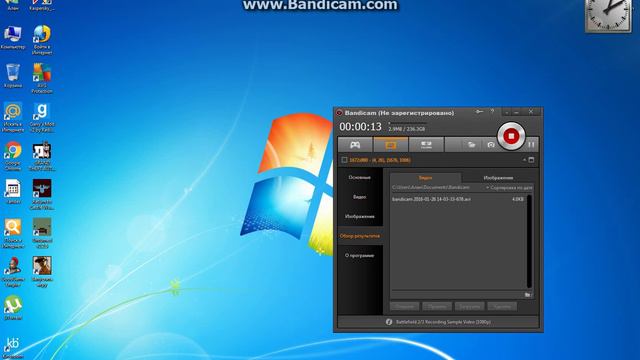640x360 pixels.
Task: Open the Сортировка по дате dropdown
Action: click(x=509, y=188)
